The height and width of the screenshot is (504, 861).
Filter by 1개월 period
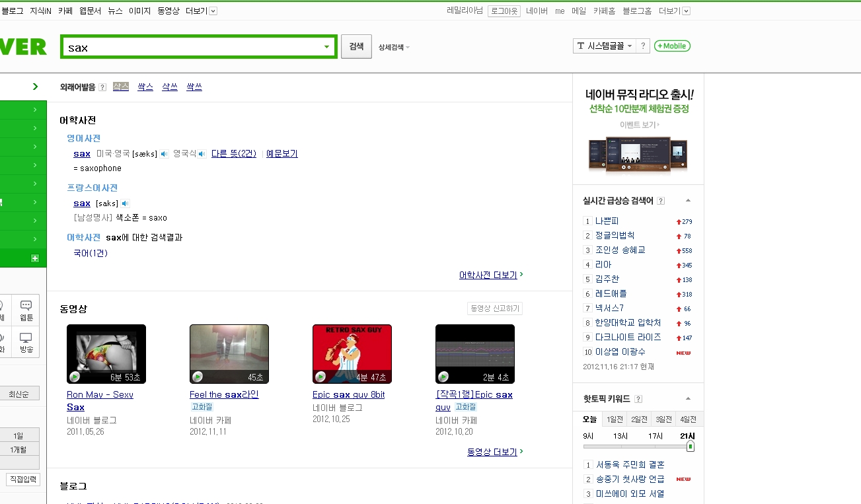pos(19,449)
